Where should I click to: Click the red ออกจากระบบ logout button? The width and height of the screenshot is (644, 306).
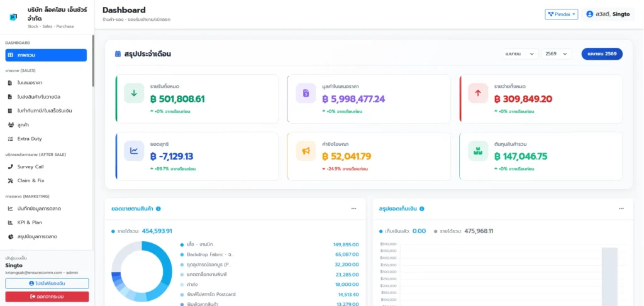tap(47, 297)
